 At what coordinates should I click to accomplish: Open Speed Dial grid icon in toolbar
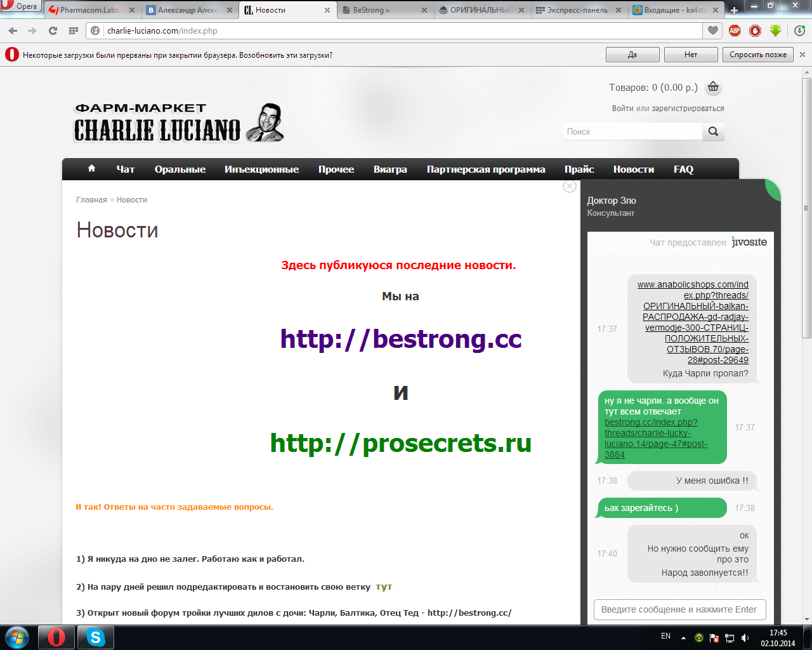[74, 30]
